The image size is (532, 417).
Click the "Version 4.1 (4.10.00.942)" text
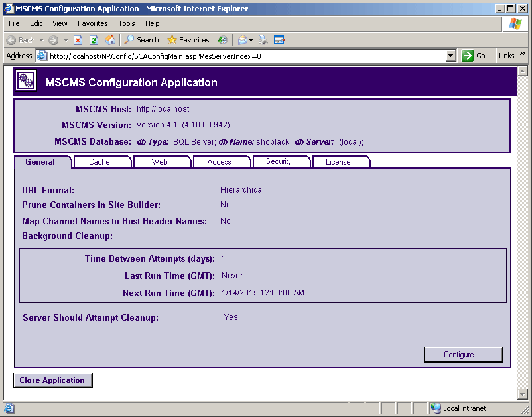tap(183, 125)
